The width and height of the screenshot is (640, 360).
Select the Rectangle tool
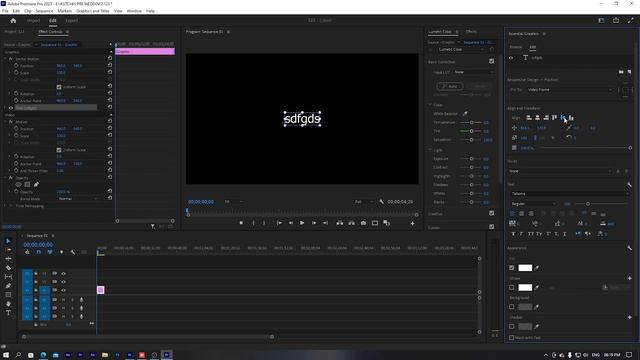coord(8,295)
